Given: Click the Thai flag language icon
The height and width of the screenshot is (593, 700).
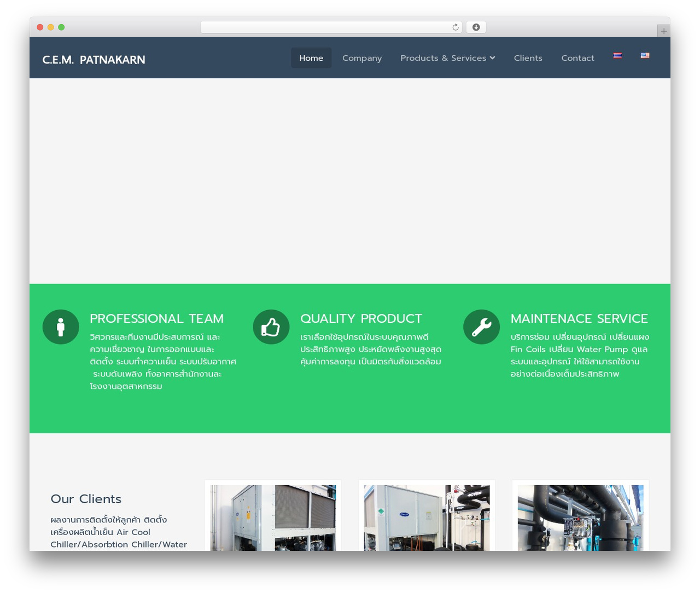Looking at the screenshot, I should (617, 55).
